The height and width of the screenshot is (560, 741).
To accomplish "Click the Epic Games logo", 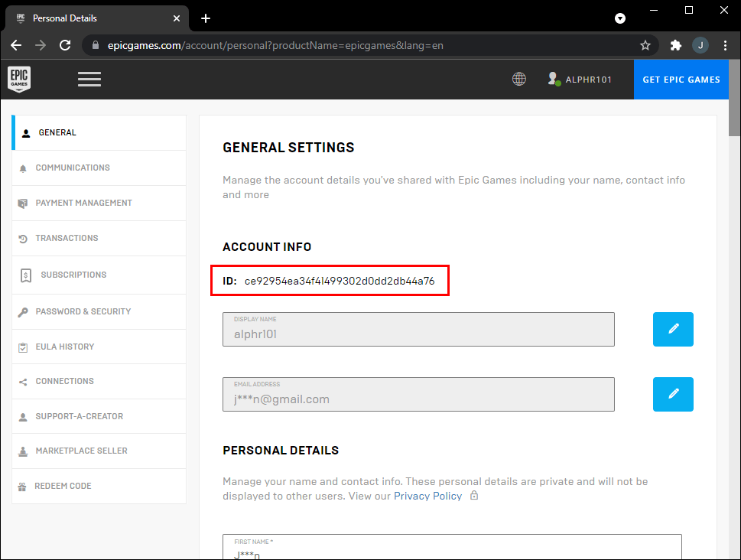I will click(x=19, y=79).
